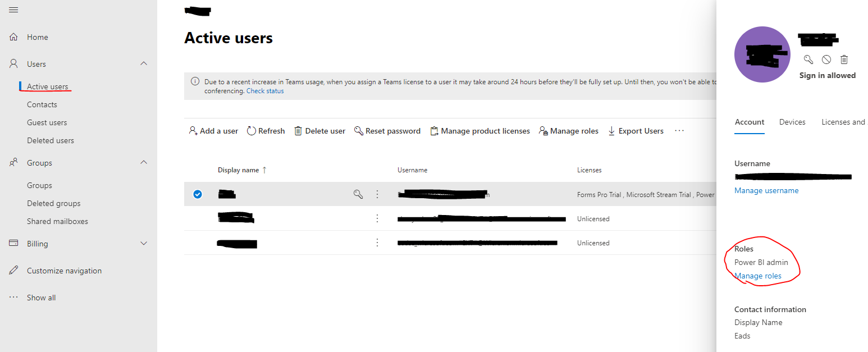Click the delete trash icon in details panel
Screen dimensions: 868x352
(844, 59)
